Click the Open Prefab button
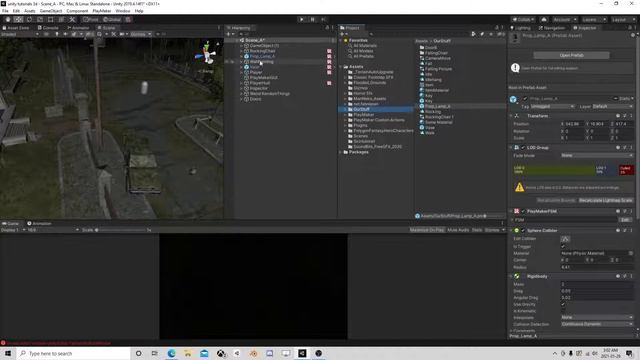The height and width of the screenshot is (360, 640). coord(571,55)
